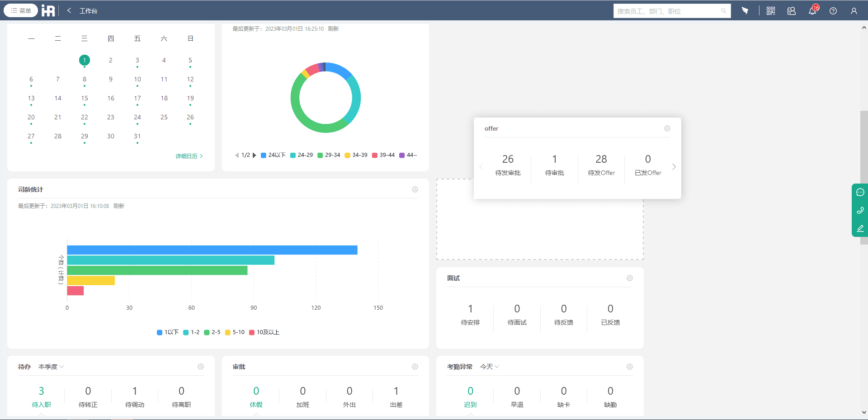Toggle the 24-29 legend item
This screenshot has height=420, width=868.
click(302, 155)
